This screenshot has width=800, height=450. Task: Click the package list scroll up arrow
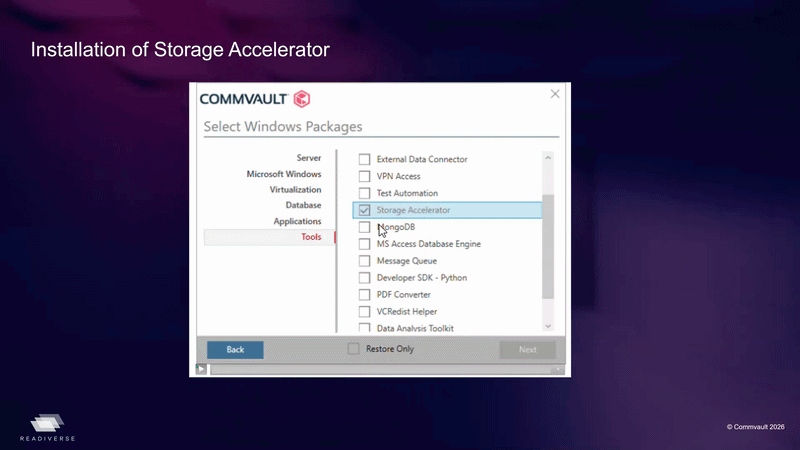coord(548,158)
